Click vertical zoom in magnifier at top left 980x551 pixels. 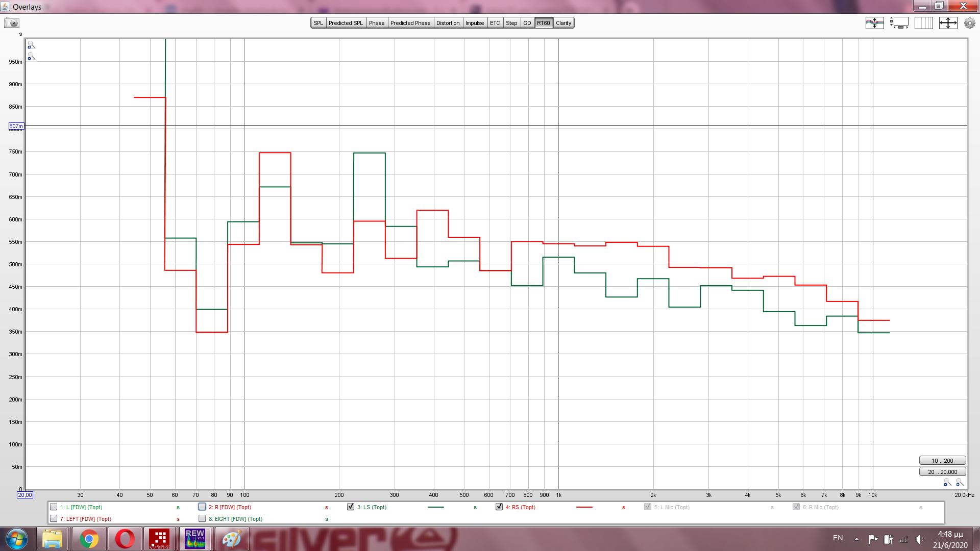[31, 45]
